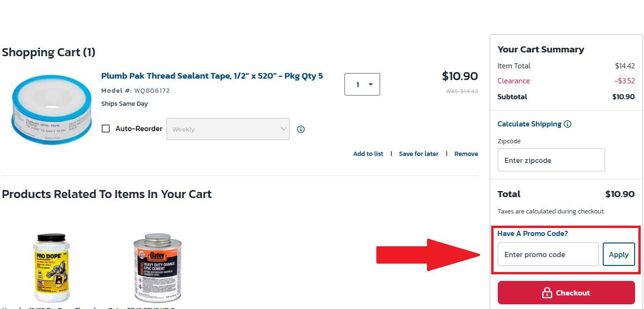644x309 pixels.
Task: Click the Add to list link
Action: pos(368,154)
